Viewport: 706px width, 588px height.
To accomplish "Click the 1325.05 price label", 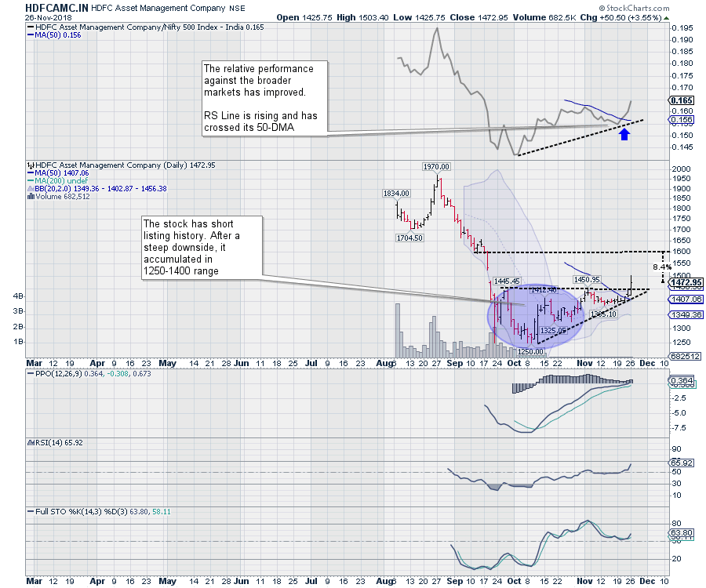I will (x=553, y=331).
